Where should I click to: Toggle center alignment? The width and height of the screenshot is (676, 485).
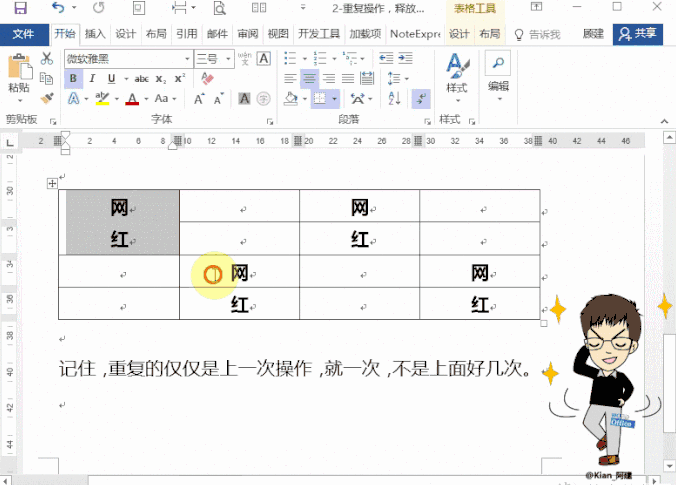click(x=310, y=78)
